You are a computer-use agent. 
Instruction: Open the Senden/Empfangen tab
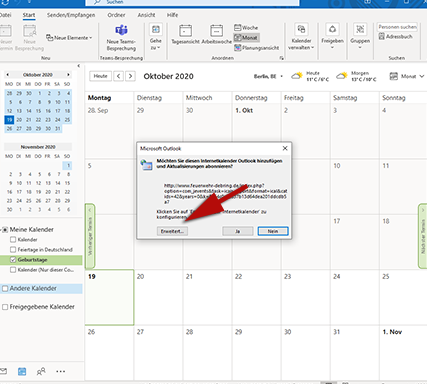pos(71,15)
